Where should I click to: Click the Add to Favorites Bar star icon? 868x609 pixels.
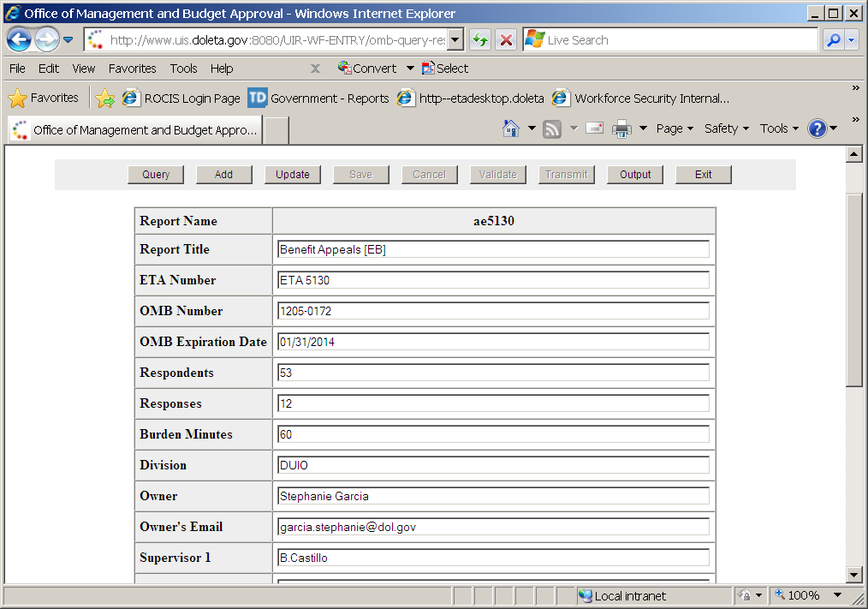[105, 99]
